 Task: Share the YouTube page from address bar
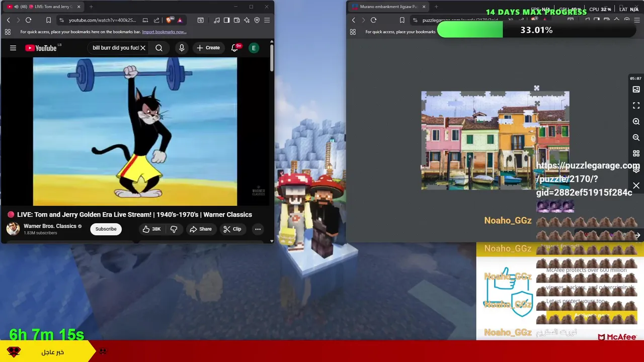tap(156, 20)
